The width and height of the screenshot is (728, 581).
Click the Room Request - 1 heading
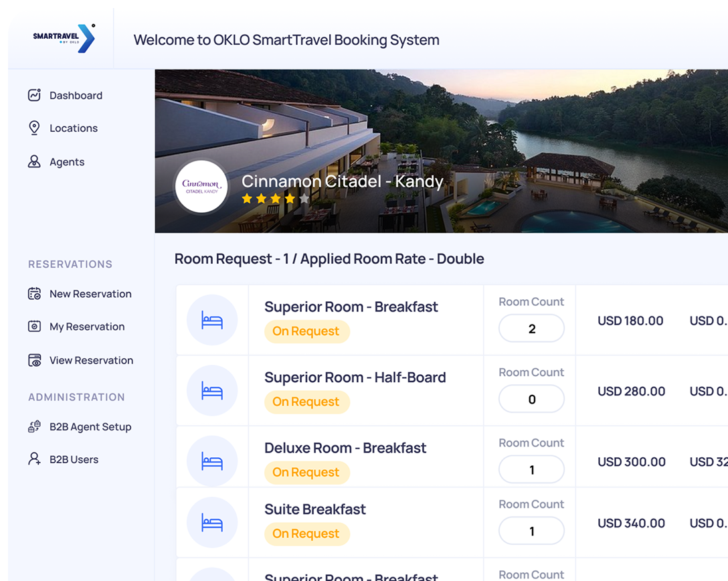click(x=329, y=258)
